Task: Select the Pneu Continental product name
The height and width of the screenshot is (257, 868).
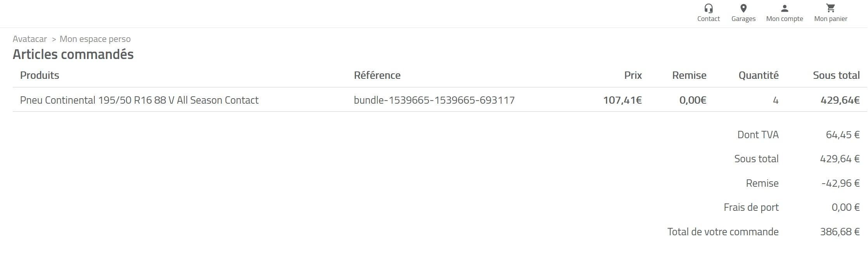Action: [139, 100]
